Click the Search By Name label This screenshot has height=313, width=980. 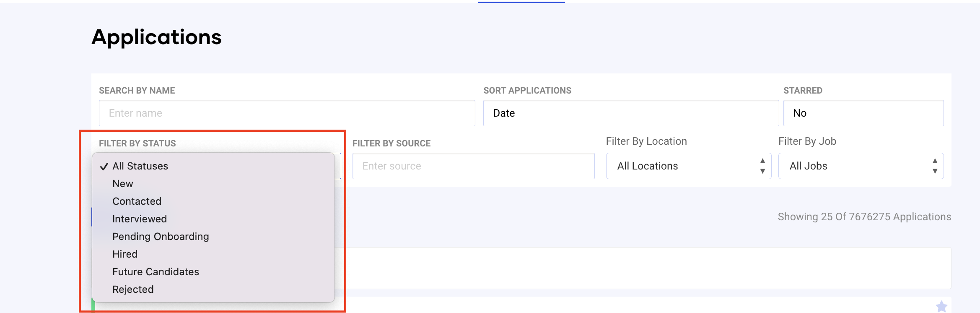pyautogui.click(x=137, y=91)
